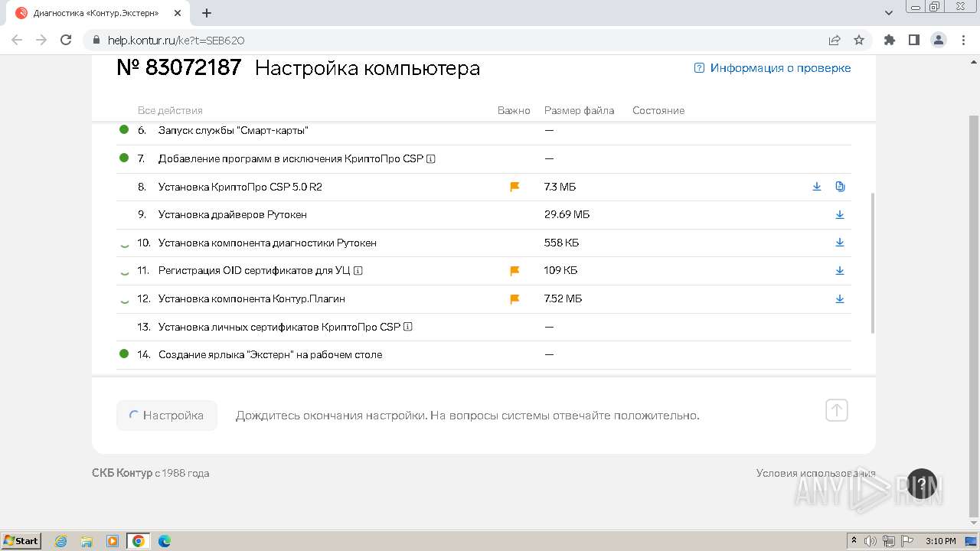The width and height of the screenshot is (980, 551).
Task: Click the Состояние column header
Action: pos(658,110)
